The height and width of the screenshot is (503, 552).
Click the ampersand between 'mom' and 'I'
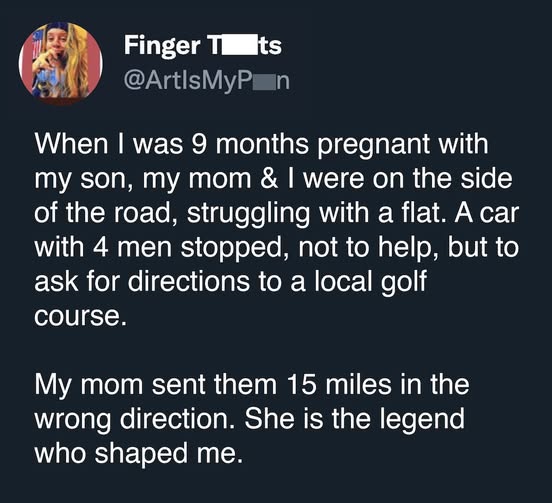[x=270, y=179]
